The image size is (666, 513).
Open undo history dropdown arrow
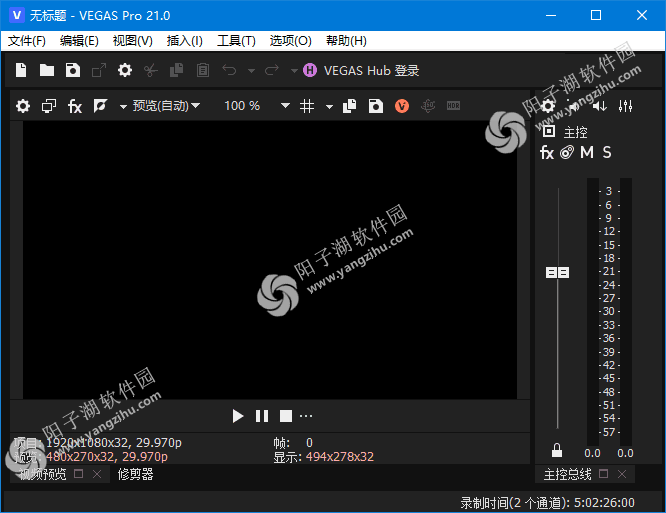[x=251, y=71]
